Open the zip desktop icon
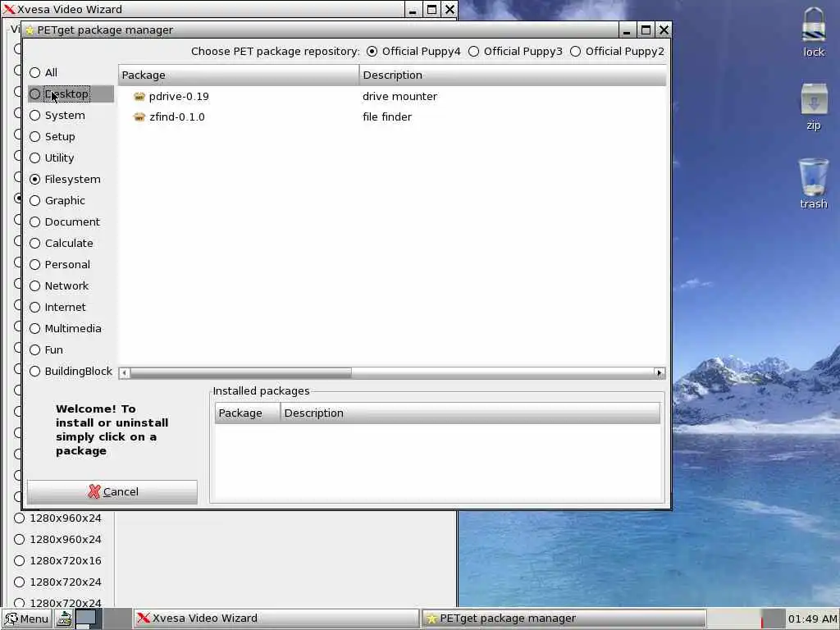 click(x=813, y=106)
